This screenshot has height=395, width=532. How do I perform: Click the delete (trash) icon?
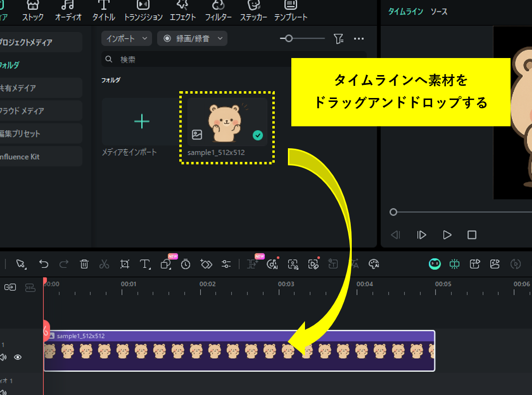pyautogui.click(x=84, y=264)
